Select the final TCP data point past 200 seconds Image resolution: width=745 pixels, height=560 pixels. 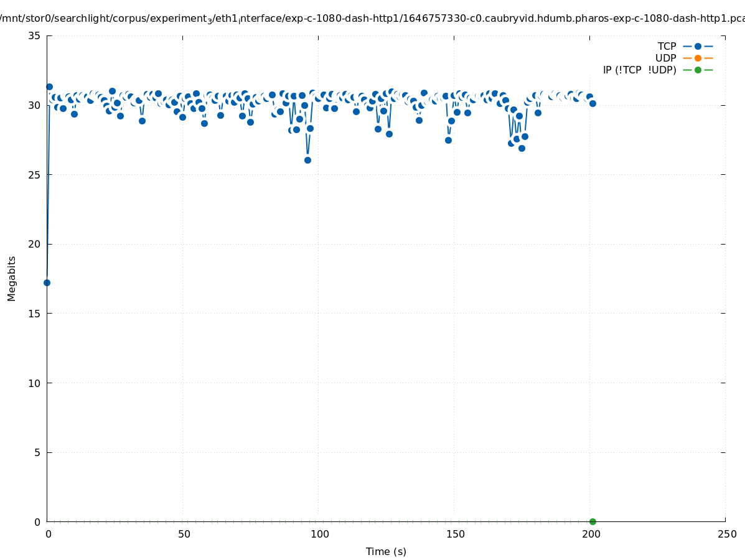coord(593,103)
